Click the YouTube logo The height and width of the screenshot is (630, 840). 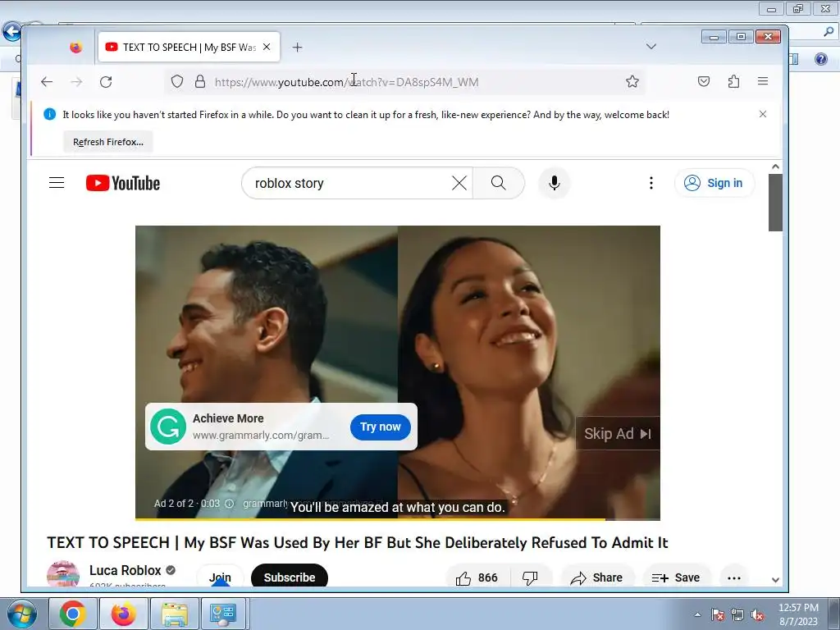(123, 183)
